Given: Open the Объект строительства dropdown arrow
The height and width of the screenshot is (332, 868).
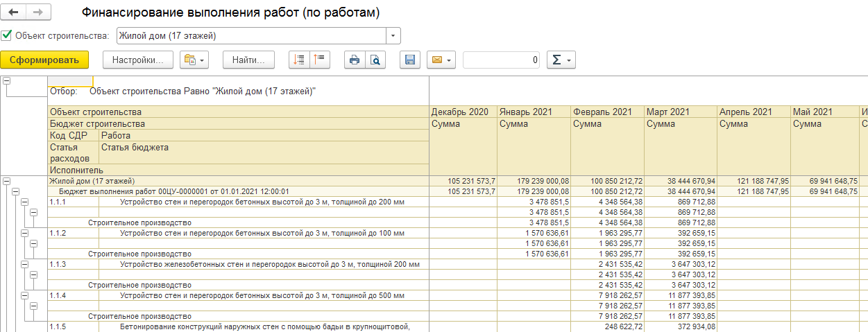Looking at the screenshot, I should pos(393,36).
